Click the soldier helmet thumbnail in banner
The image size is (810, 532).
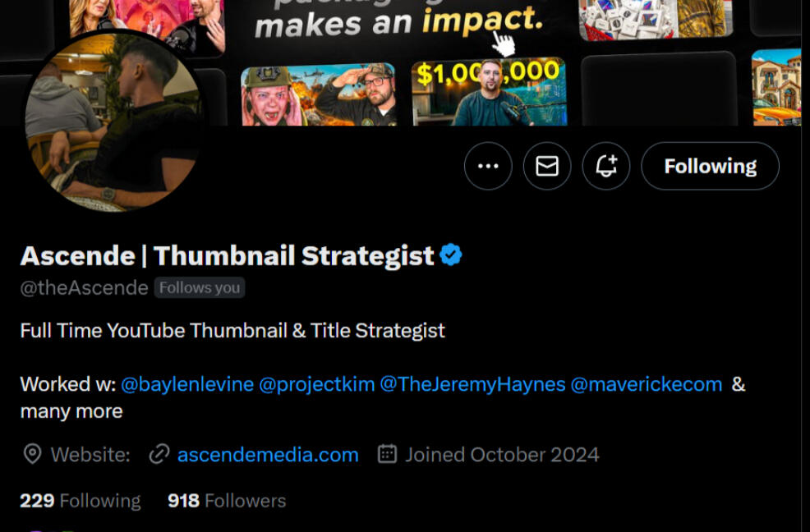click(x=319, y=95)
